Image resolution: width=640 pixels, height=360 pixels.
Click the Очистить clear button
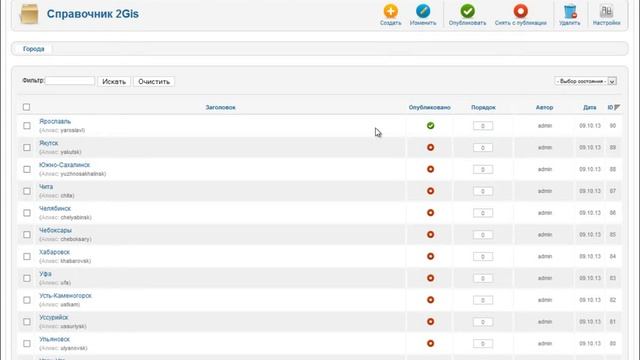(x=154, y=82)
